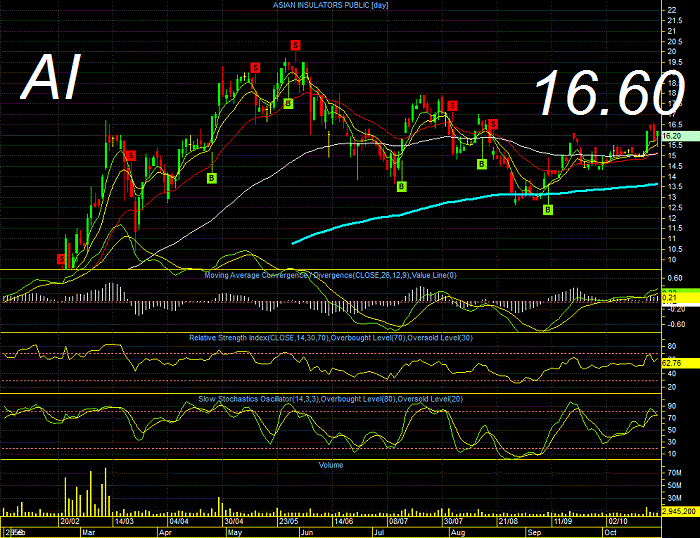The height and width of the screenshot is (538, 700).
Task: Click the 90 stochastics axis label
Action: coord(671,406)
